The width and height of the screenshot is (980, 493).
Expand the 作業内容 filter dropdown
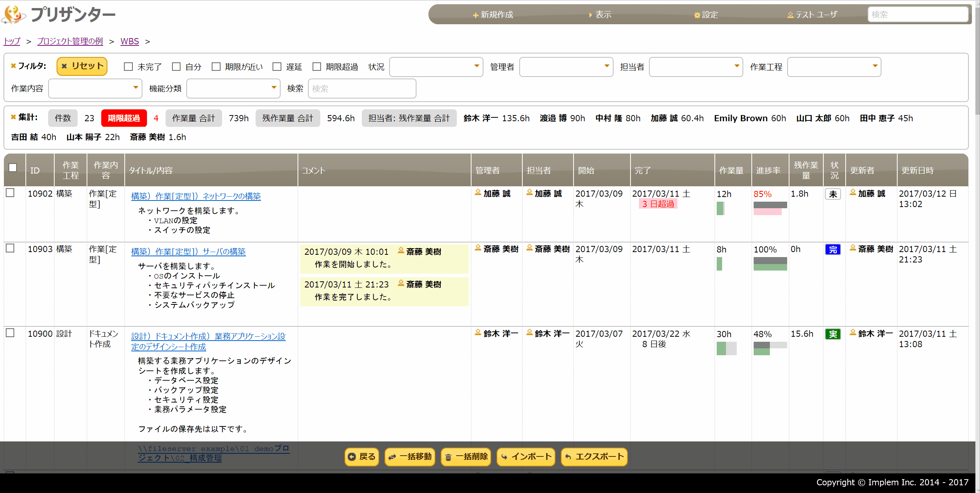click(x=95, y=89)
